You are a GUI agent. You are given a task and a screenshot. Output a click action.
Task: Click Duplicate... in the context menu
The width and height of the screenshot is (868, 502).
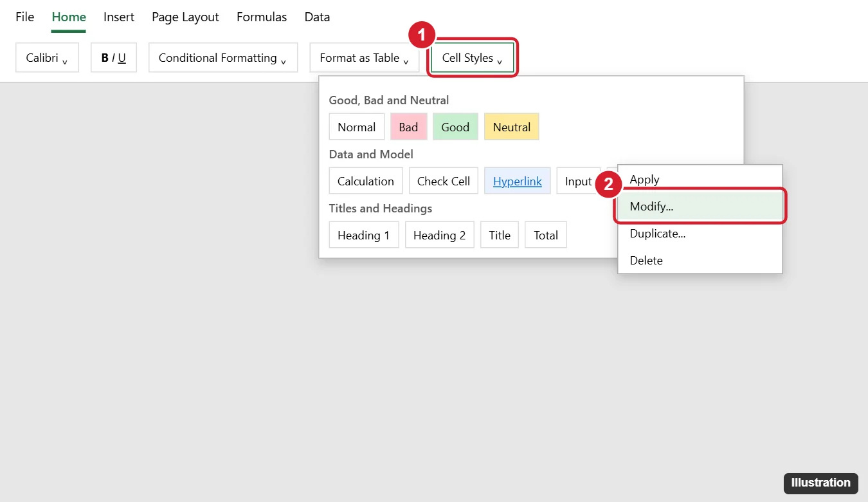click(700, 234)
